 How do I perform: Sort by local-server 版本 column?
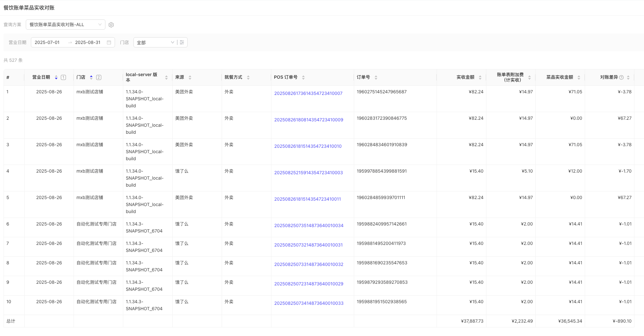click(166, 77)
